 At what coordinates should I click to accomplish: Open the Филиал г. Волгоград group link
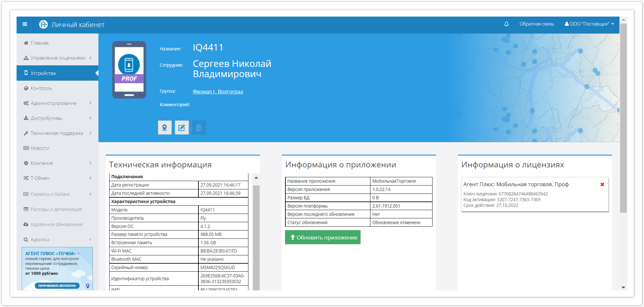point(218,92)
